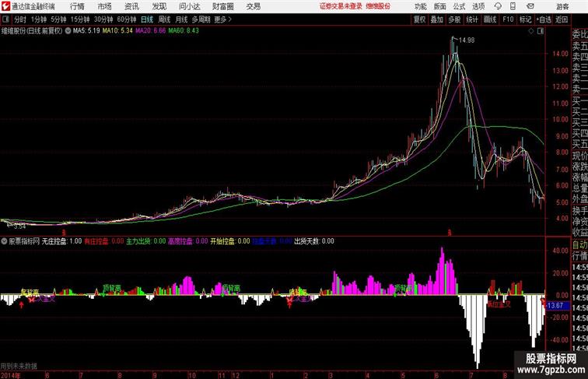Viewport: 588px width, 379px height.
Task: Open the 资讯 menu
Action: (x=131, y=6)
